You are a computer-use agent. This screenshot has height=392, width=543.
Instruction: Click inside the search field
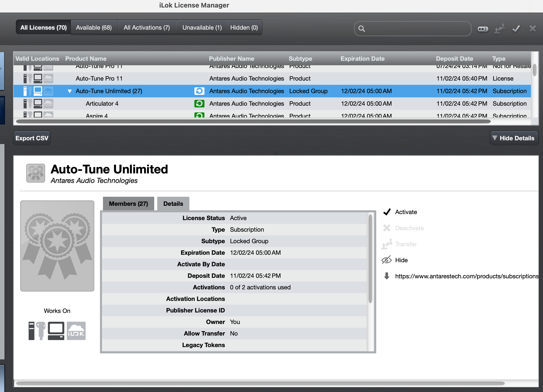412,28
